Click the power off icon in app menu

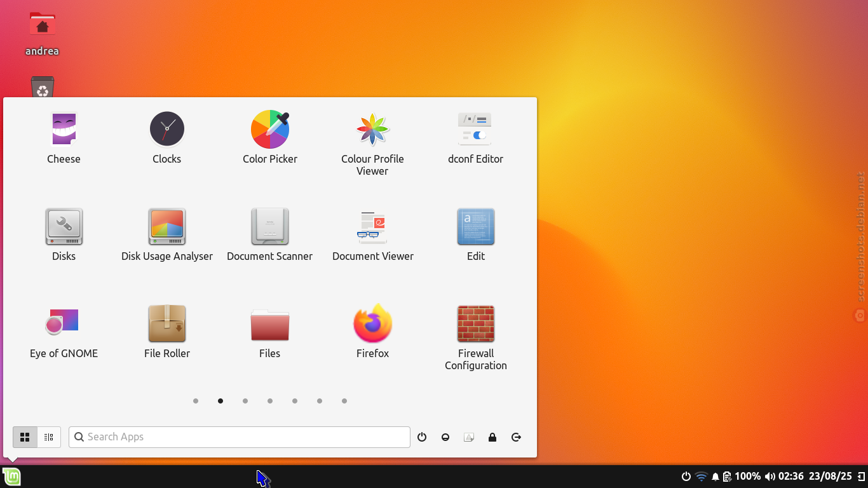(x=422, y=437)
